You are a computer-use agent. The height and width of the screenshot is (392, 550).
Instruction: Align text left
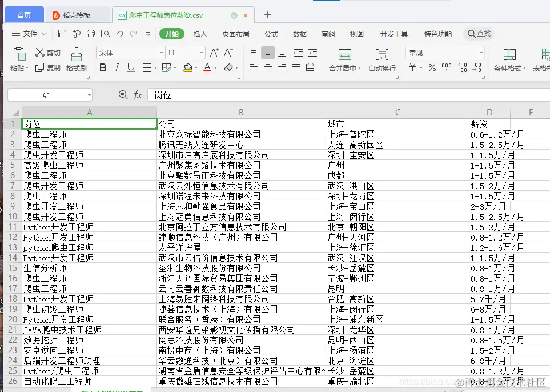click(x=253, y=67)
